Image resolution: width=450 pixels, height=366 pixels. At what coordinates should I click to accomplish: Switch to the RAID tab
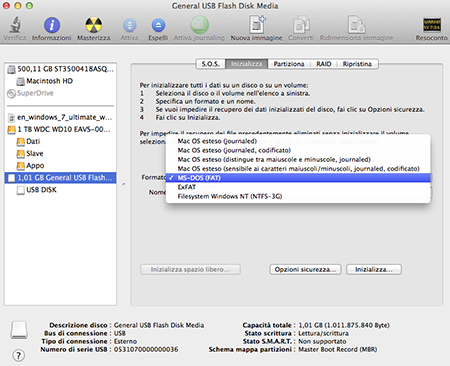tap(324, 64)
